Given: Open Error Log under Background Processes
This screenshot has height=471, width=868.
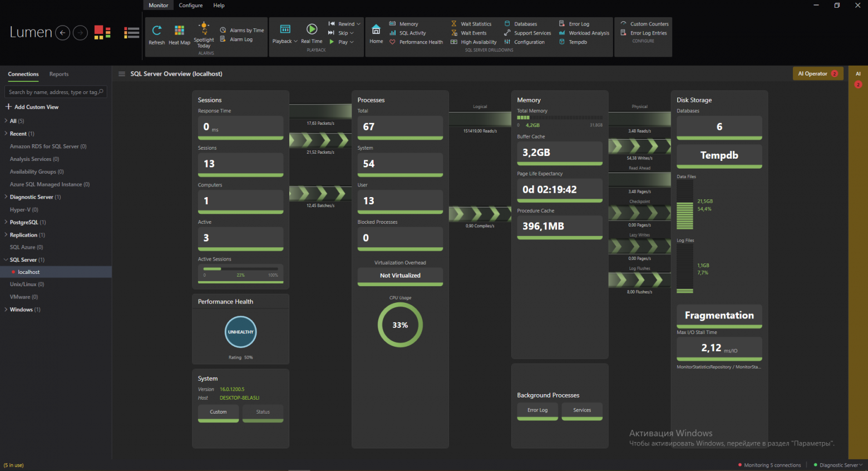Looking at the screenshot, I should [x=537, y=411].
